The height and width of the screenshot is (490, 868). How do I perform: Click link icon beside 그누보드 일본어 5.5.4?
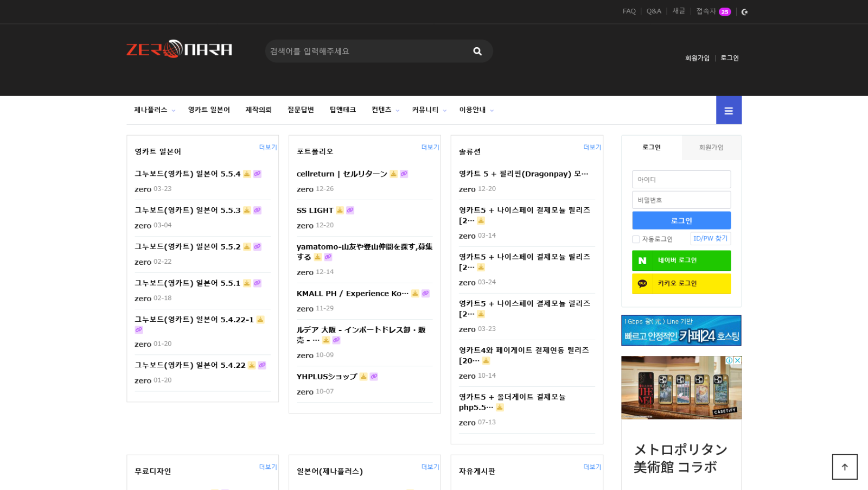tap(257, 174)
